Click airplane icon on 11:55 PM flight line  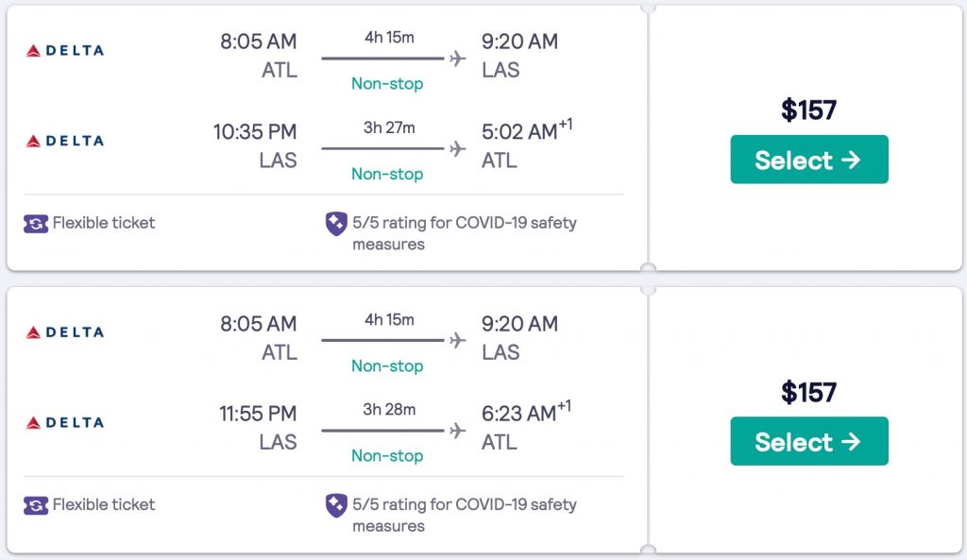coord(458,431)
